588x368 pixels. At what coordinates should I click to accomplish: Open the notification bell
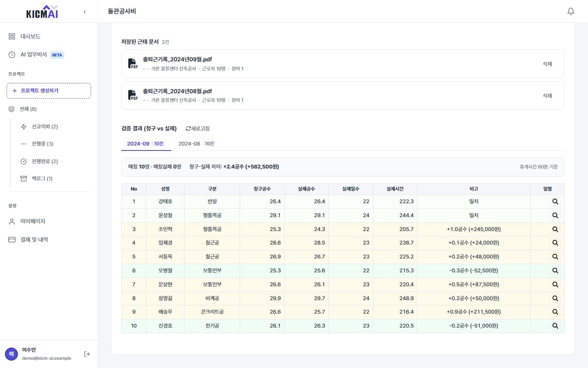(x=571, y=11)
